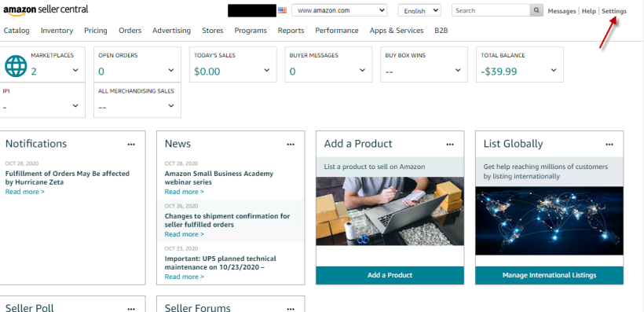This screenshot has height=312, width=644.
Task: Open the English language dropdown
Action: coord(419,10)
